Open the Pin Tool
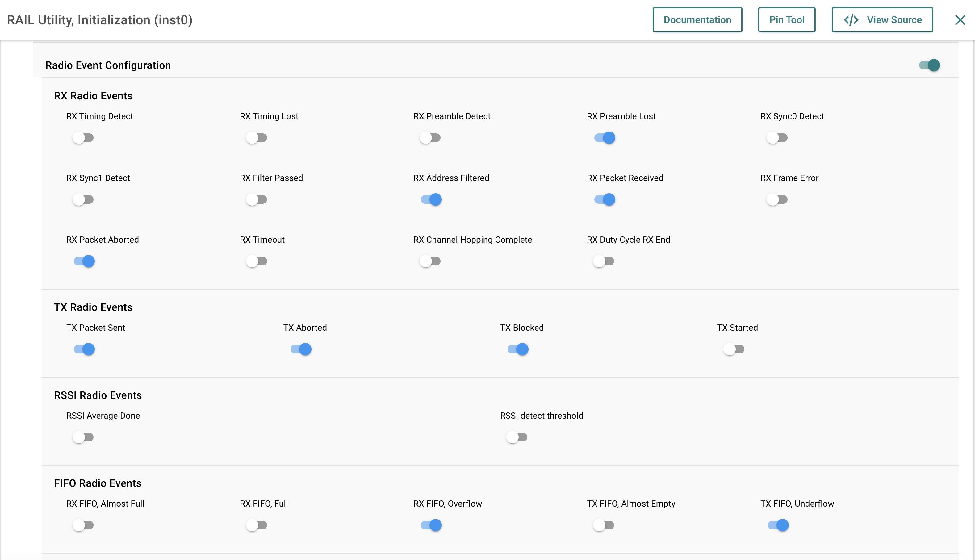Image resolution: width=975 pixels, height=560 pixels. click(787, 20)
